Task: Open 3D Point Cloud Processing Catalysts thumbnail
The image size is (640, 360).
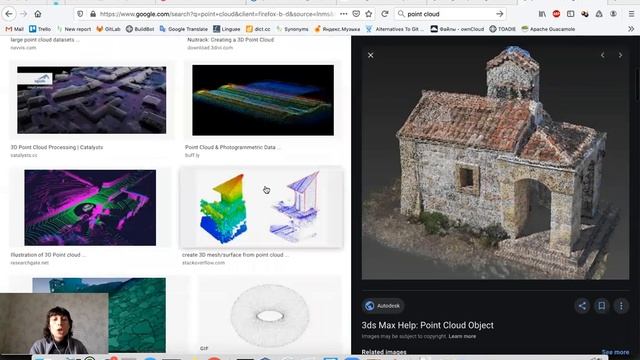Action: (91, 100)
